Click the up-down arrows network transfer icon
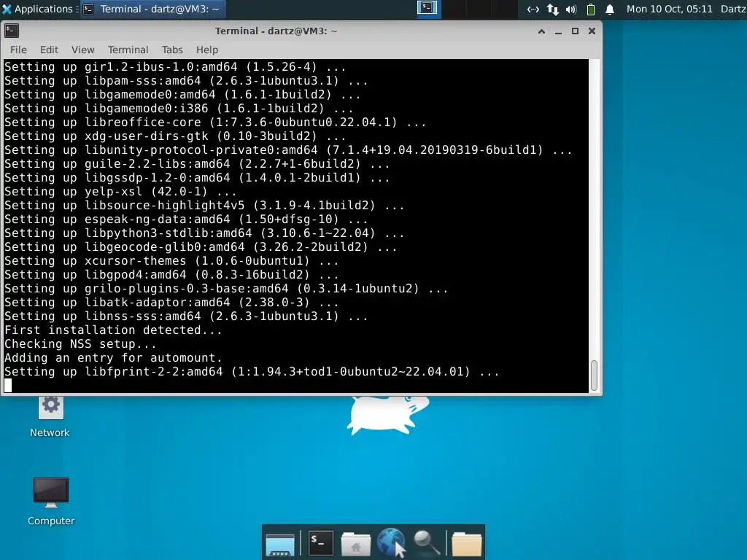 coord(553,9)
